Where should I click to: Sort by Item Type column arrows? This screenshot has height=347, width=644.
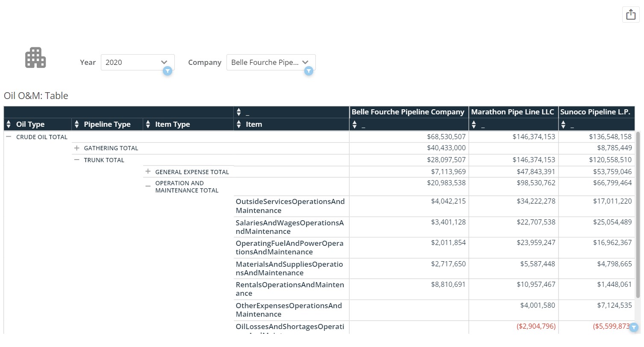pos(148,124)
